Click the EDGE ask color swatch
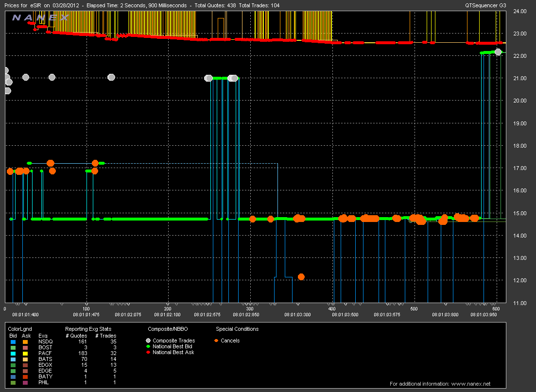536x392 pixels. 25,371
